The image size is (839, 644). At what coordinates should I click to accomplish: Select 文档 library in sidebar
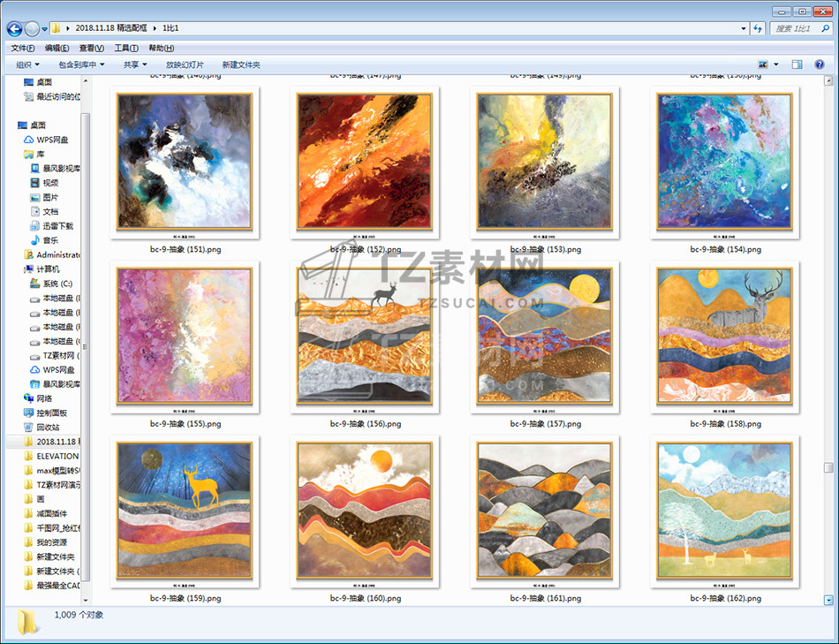pos(44,212)
